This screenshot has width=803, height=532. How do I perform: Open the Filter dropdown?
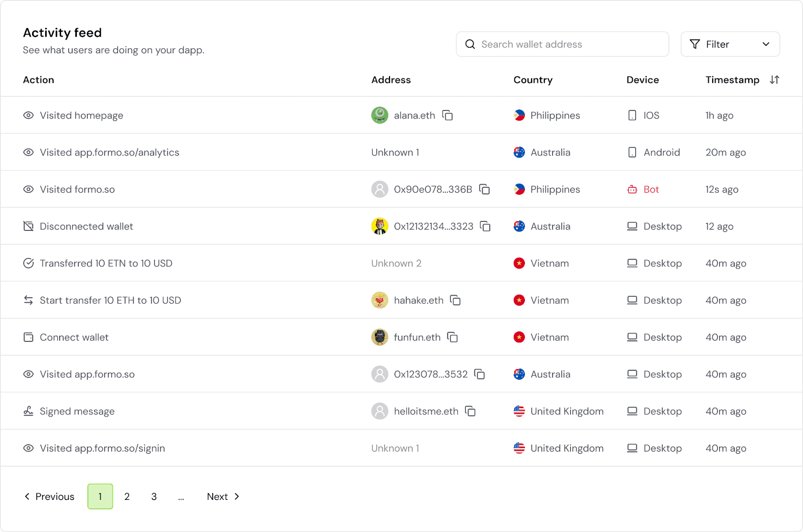click(x=730, y=44)
